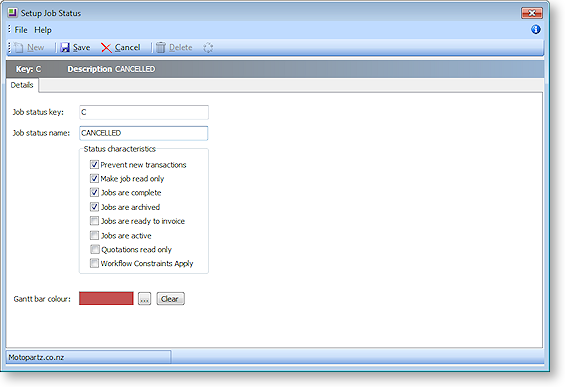This screenshot has width=565, height=387.
Task: Uncheck Jobs are complete
Action: [x=94, y=192]
